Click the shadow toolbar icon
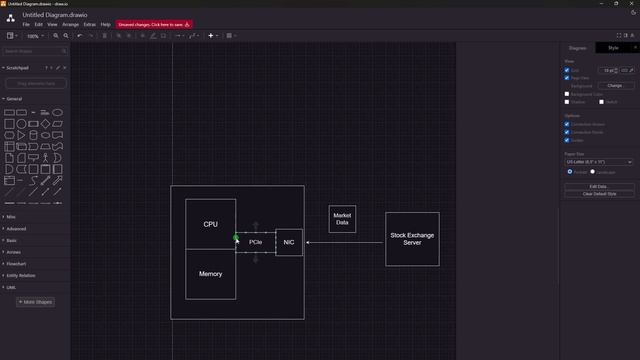Viewport: 640px width, 360px height. coord(163,36)
